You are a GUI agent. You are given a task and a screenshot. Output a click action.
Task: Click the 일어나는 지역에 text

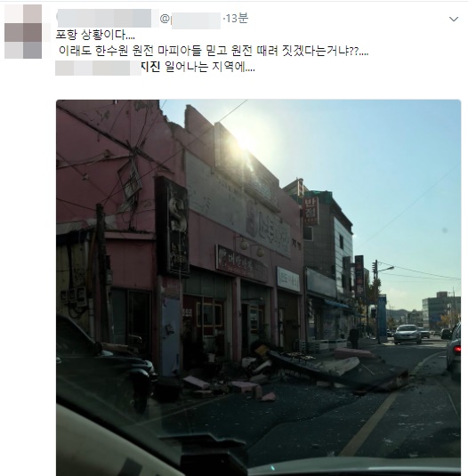pos(210,67)
